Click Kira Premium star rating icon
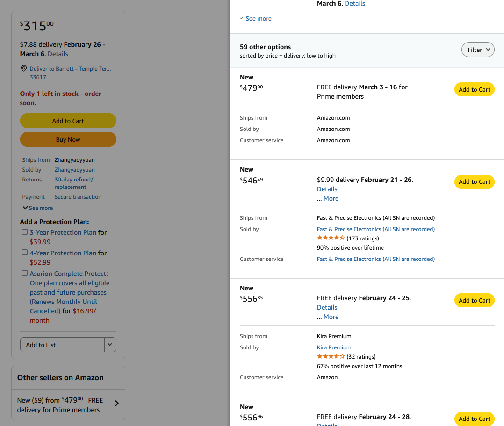The image size is (504, 426). [x=331, y=357]
